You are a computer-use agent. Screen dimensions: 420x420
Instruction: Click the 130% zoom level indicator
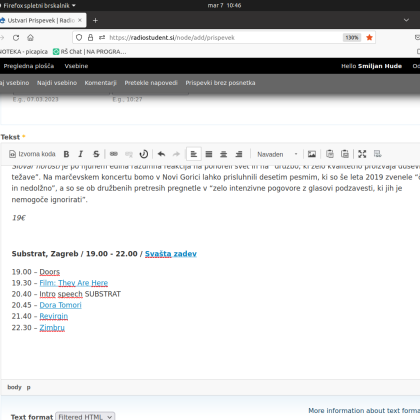(x=352, y=38)
